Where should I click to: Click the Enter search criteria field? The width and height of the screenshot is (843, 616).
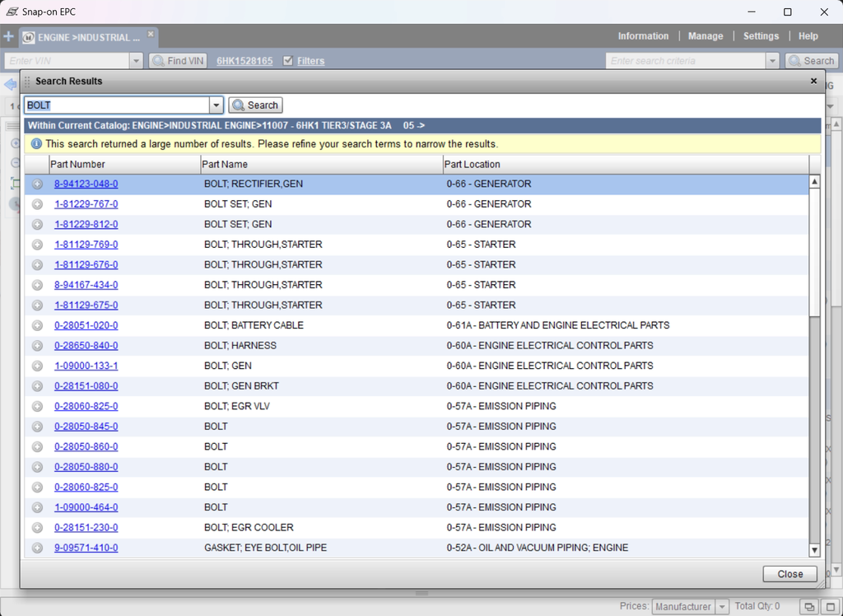[686, 61]
